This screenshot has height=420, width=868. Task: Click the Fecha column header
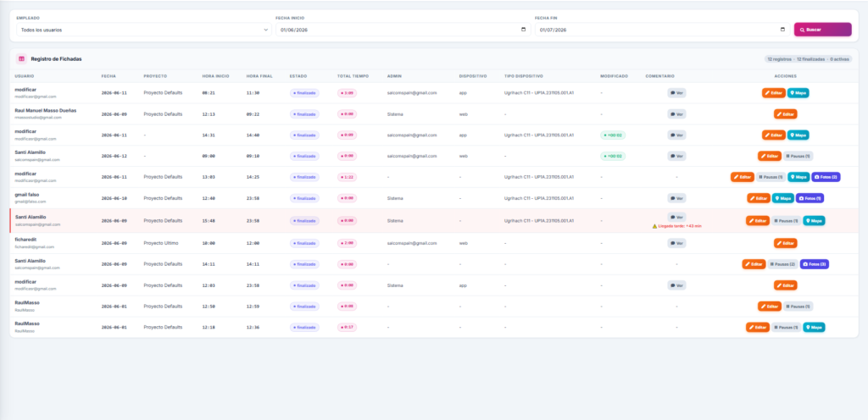pos(108,76)
